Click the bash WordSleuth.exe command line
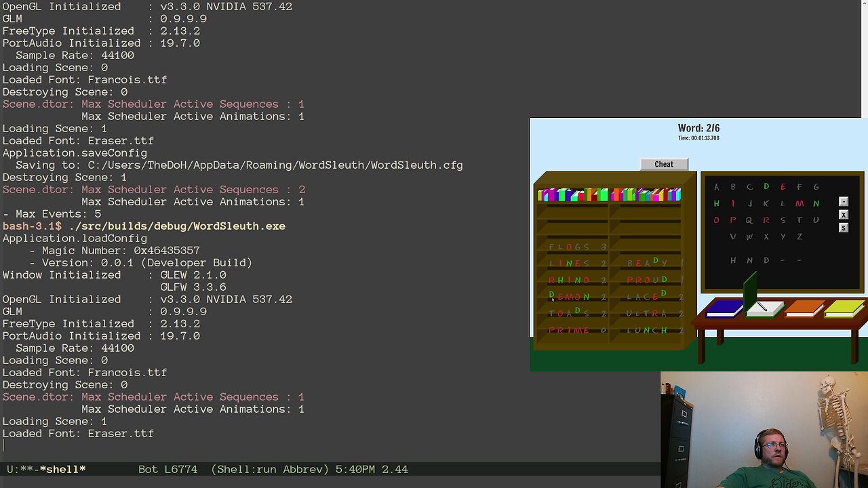The height and width of the screenshot is (488, 868). 144,226
